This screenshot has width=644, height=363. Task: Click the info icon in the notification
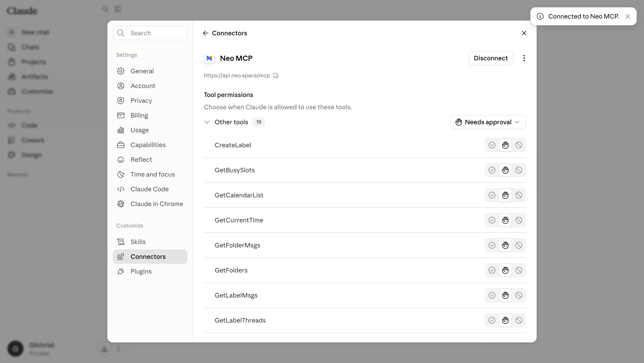point(540,16)
